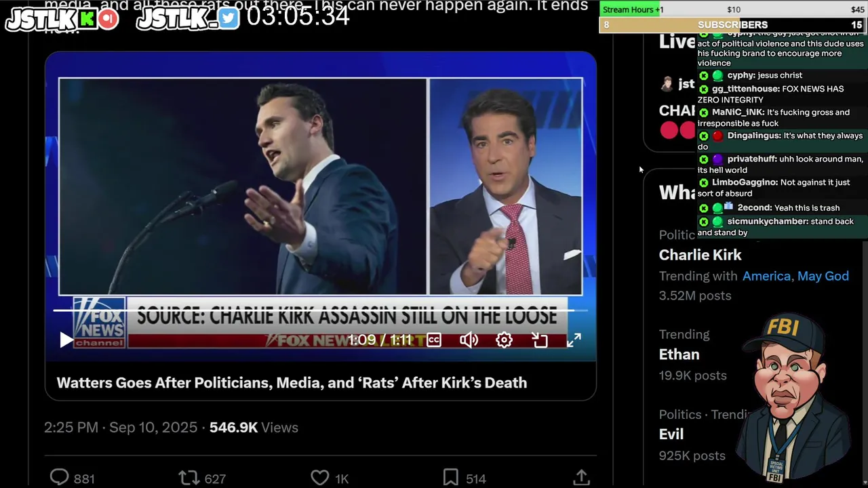Screen dimensions: 868x488
Task: Click the sicmunkychamber chat username
Action: point(767,222)
